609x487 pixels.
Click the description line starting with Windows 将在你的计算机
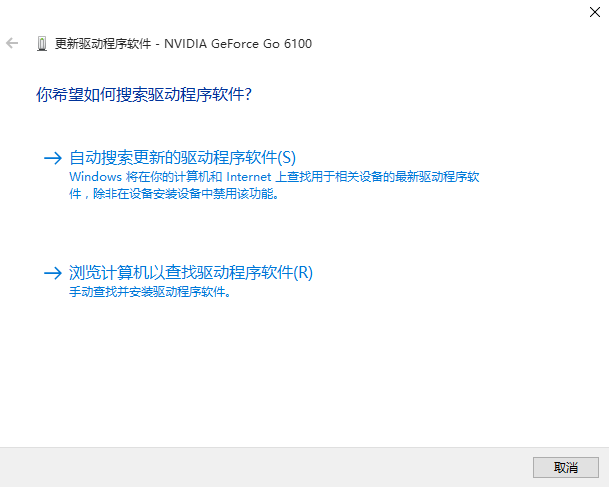pos(274,177)
